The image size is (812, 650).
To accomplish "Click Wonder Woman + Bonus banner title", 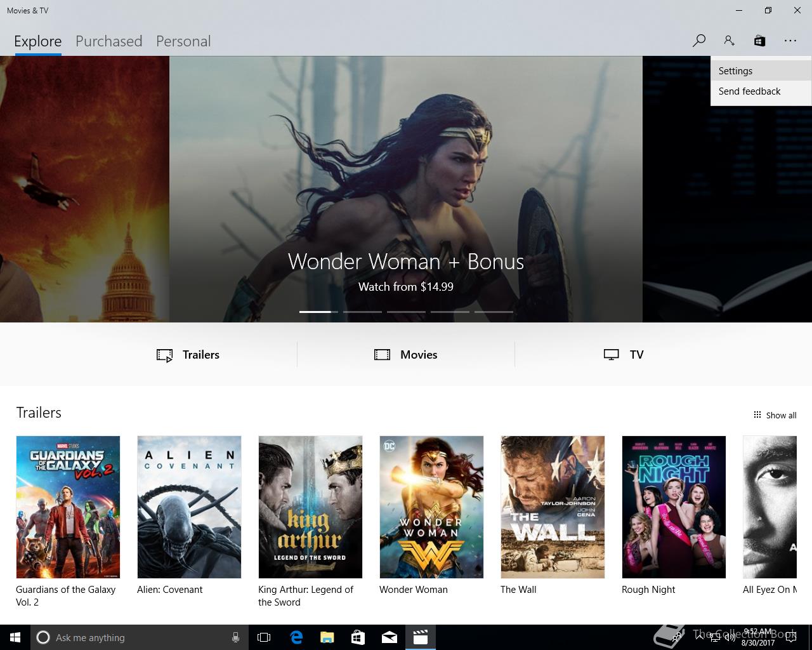I will 406,262.
